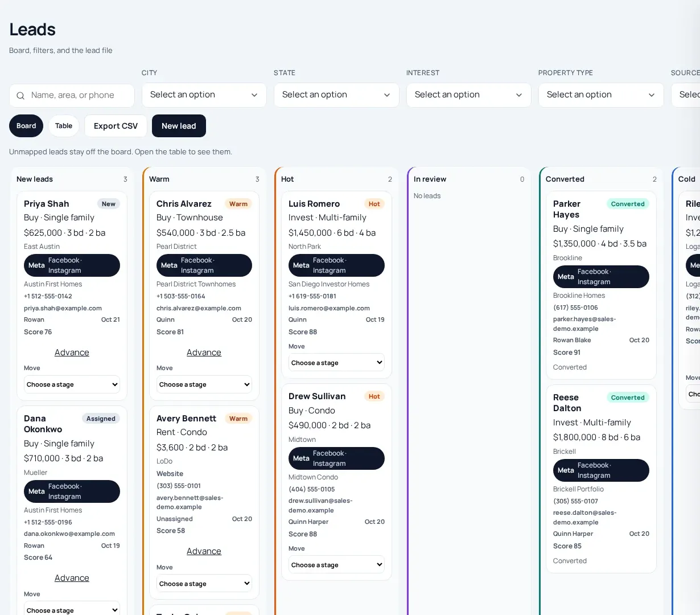Open the City filter dropdown
Image resolution: width=700 pixels, height=615 pixels.
[x=204, y=95]
